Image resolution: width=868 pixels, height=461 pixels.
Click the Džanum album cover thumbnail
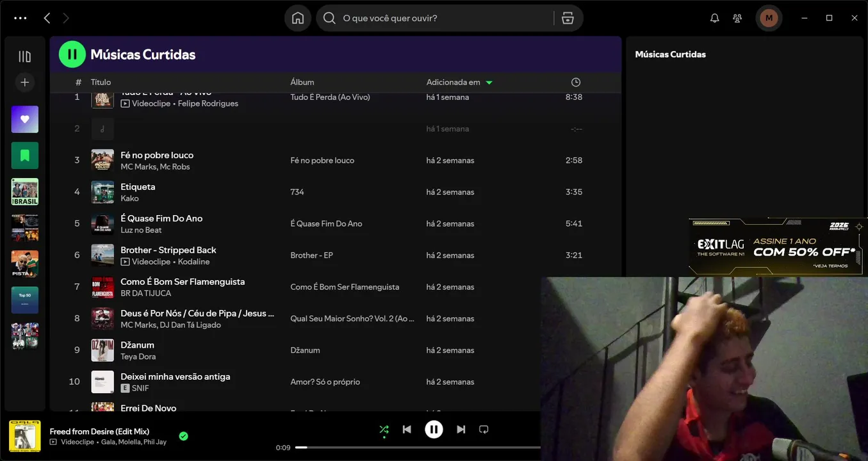tap(102, 350)
